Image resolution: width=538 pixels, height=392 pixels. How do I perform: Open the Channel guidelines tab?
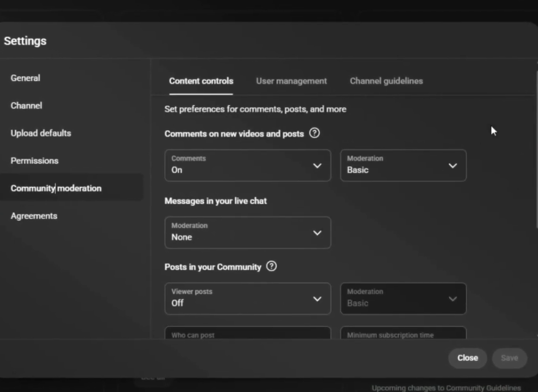click(386, 81)
